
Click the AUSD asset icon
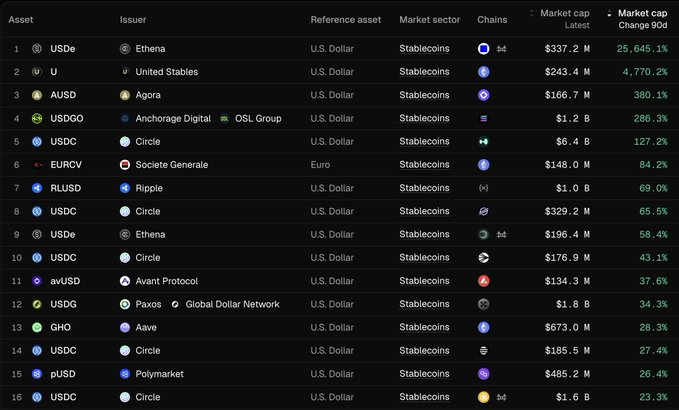tap(37, 95)
